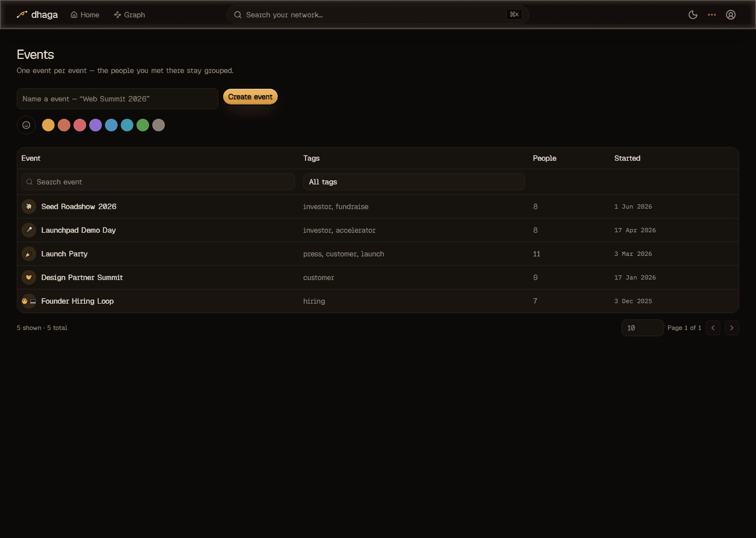The height and width of the screenshot is (538, 756).
Task: Open the three-dot more options menu
Action: 712,15
